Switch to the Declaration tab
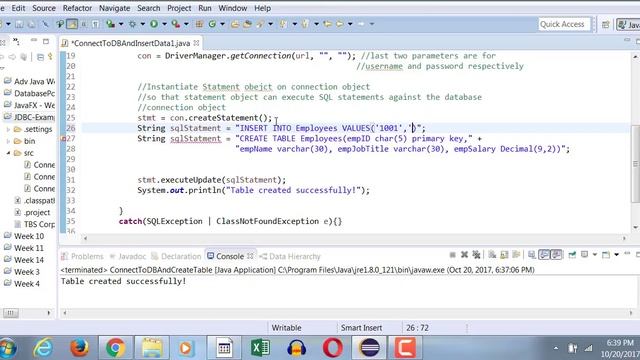The image size is (640, 360). tap(176, 256)
